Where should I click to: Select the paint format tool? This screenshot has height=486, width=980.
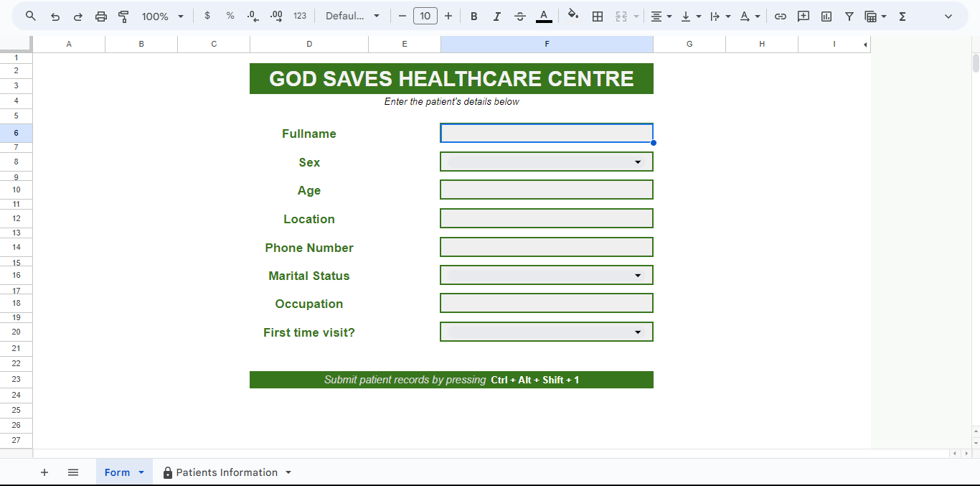pyautogui.click(x=123, y=16)
